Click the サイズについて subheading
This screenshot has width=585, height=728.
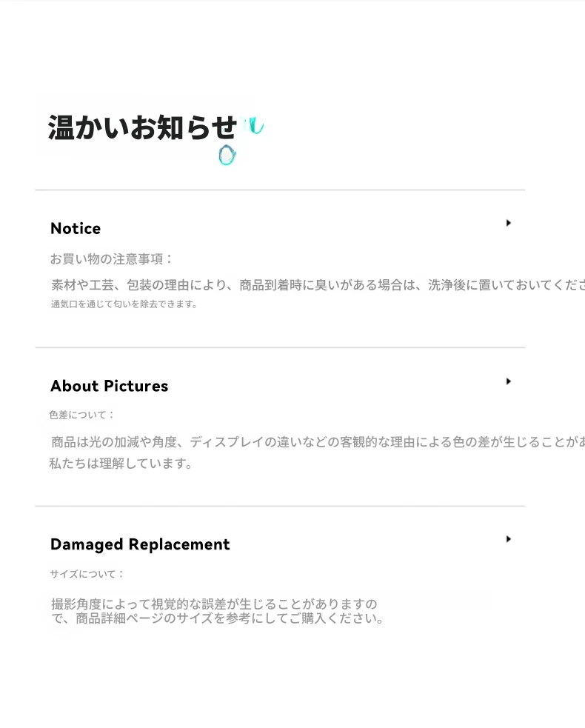87,574
